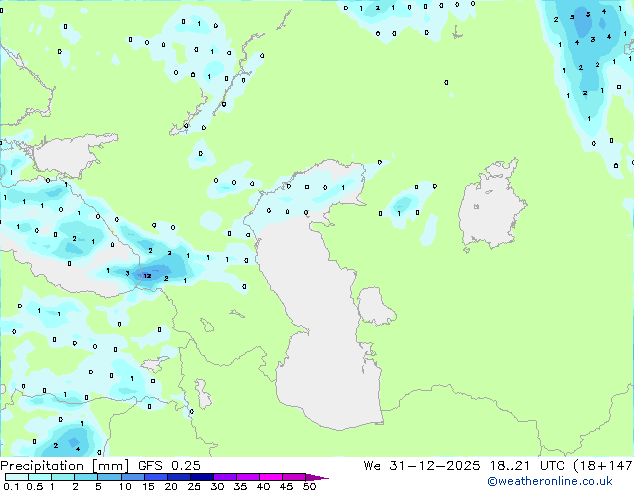Viewport: 634px width, 490px height.
Task: Click the legend label '0.1'
Action: (x=11, y=486)
